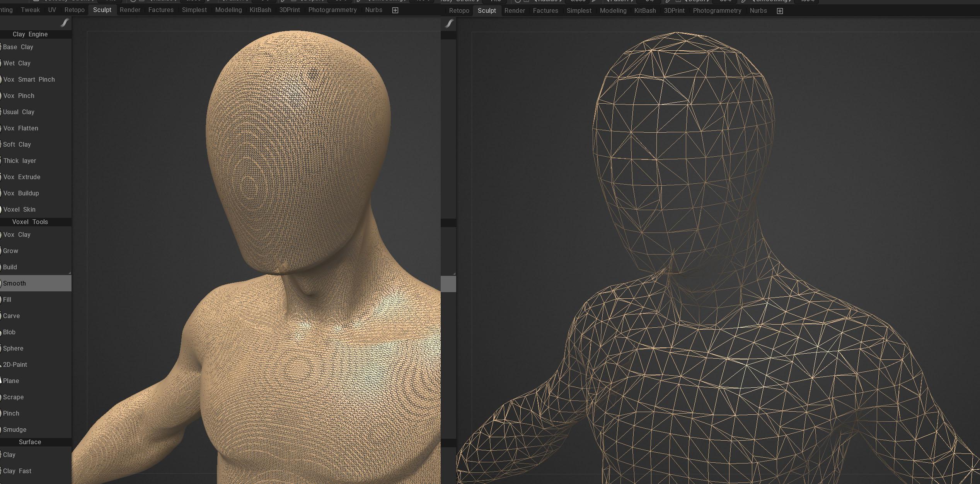The width and height of the screenshot is (980, 484).
Task: Select the Pinch sculpting tool
Action: pos(11,413)
